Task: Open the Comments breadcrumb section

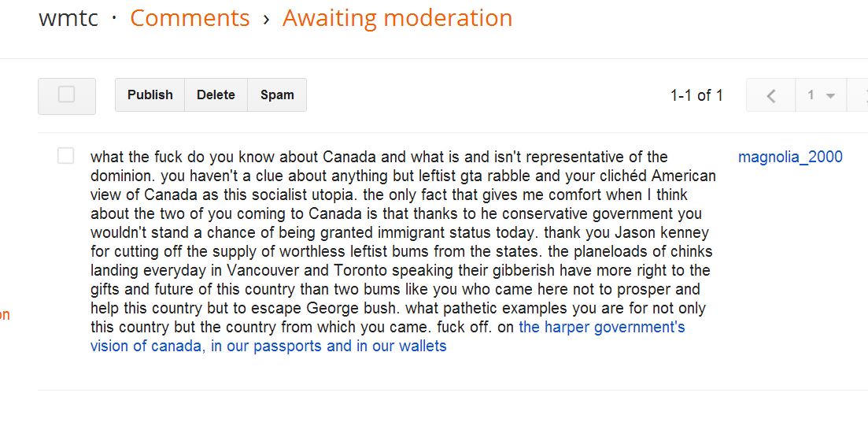Action: pos(190,17)
